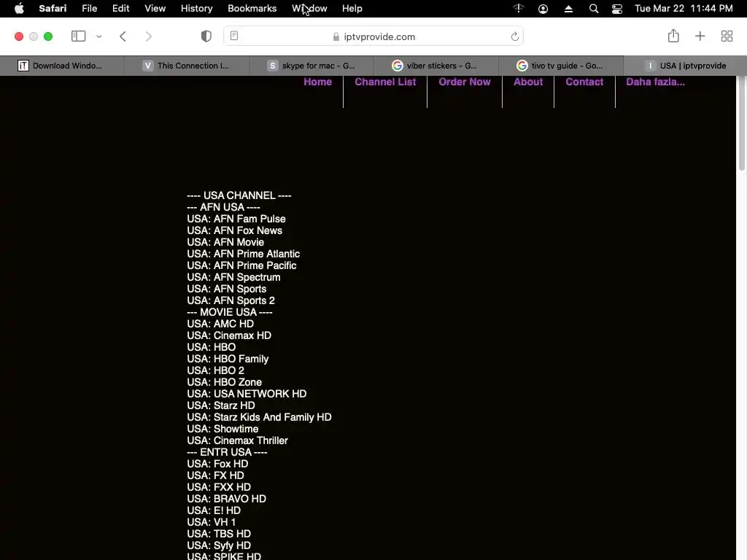Click 'USA: AFN Spectrum' text
747x560 pixels.
(x=233, y=277)
